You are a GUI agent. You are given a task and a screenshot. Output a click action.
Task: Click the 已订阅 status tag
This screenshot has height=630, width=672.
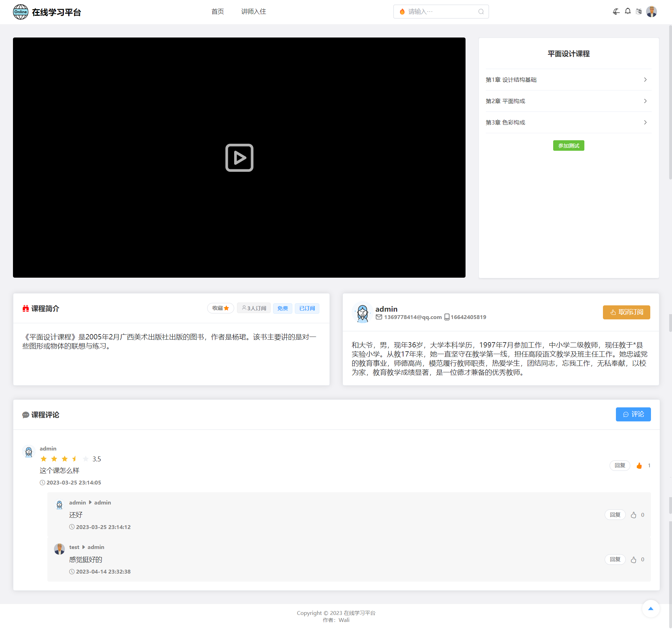point(307,308)
